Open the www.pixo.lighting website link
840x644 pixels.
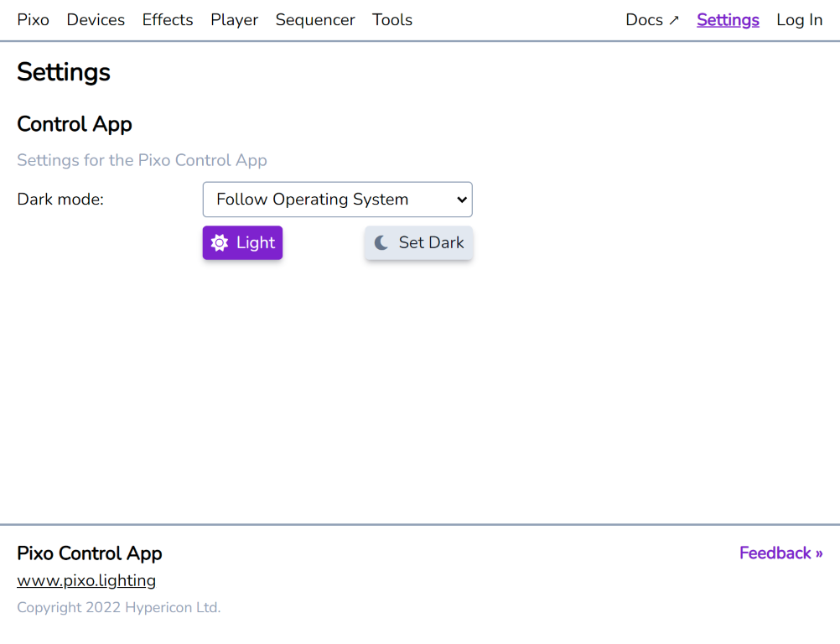86,579
